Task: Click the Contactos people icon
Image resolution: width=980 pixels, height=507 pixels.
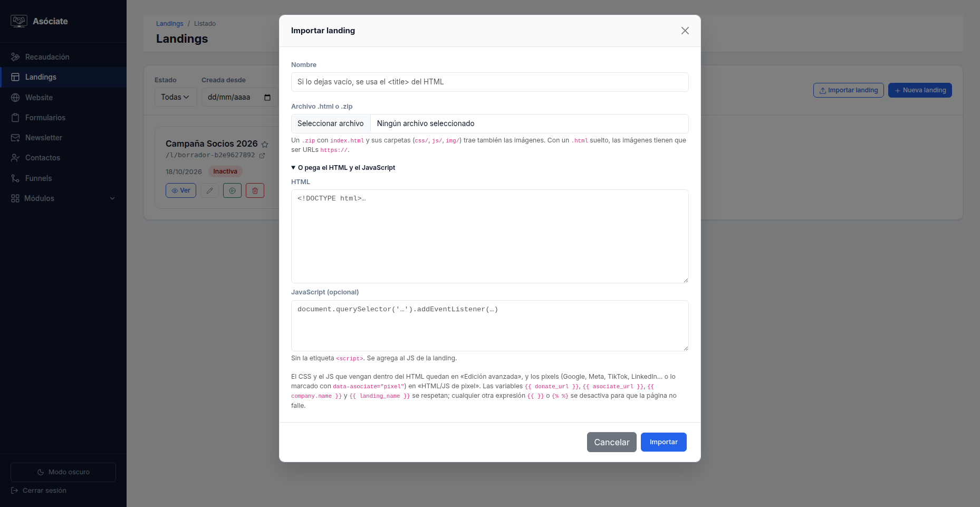Action: click(15, 158)
